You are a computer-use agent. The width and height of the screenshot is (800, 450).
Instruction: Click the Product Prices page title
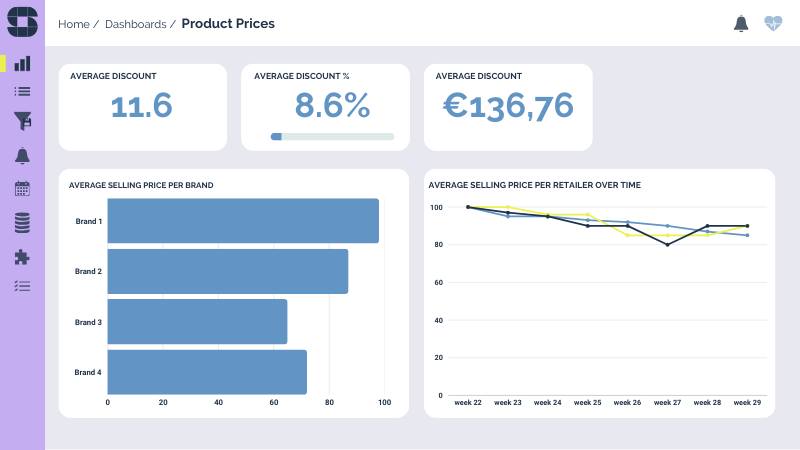click(228, 24)
